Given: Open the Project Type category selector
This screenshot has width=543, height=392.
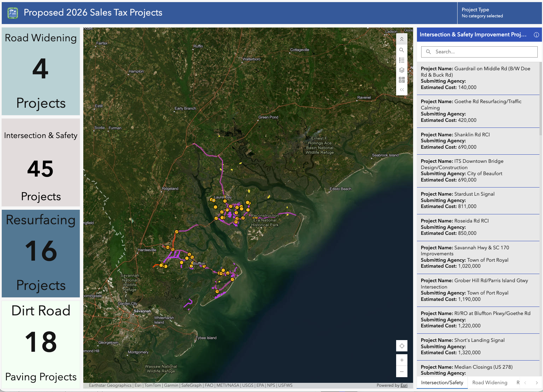Looking at the screenshot, I should coord(500,13).
